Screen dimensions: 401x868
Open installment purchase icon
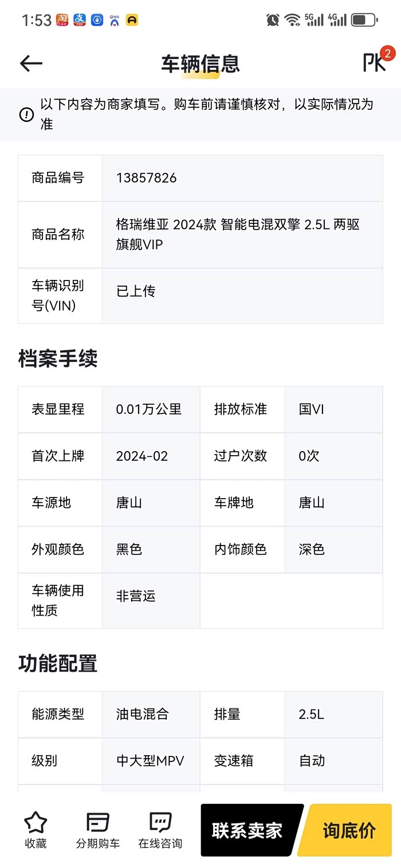pos(98,823)
